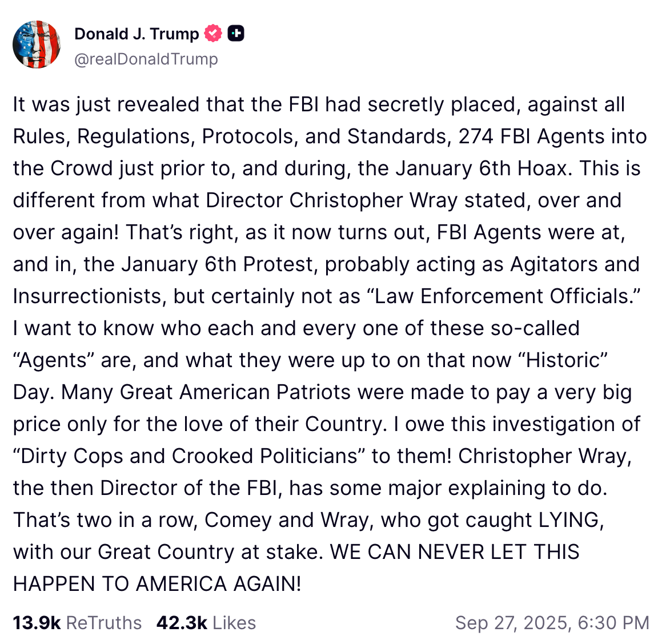This screenshot has height=644, width=666.
Task: Click the Likes label
Action: [x=234, y=623]
